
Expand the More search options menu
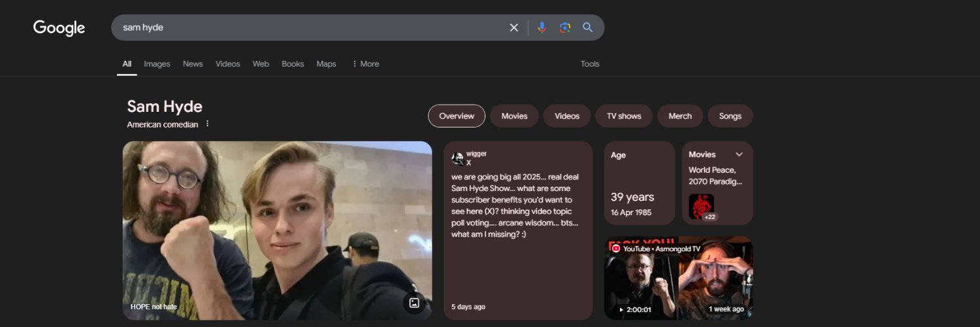point(365,64)
